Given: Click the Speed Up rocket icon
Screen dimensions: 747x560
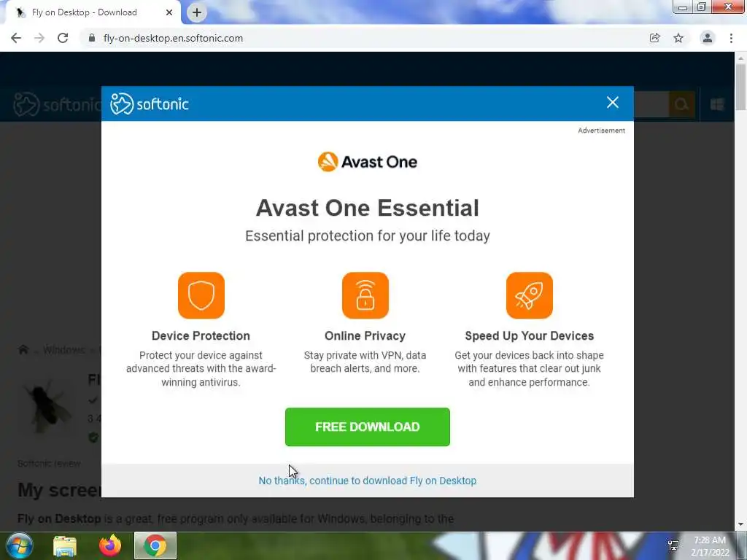Looking at the screenshot, I should tap(530, 295).
